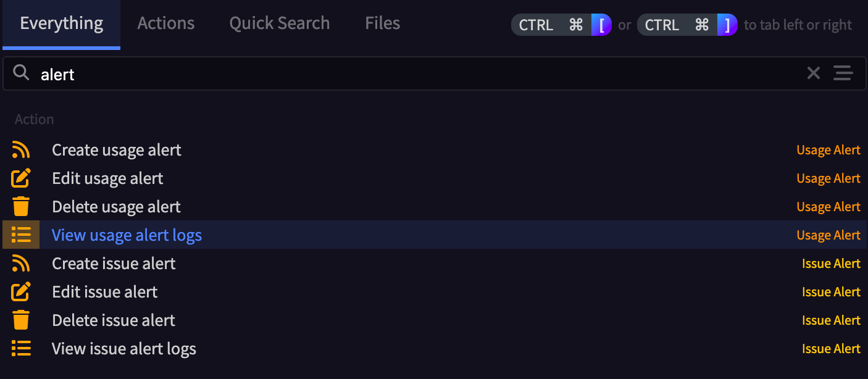
Task: Click the pencil icon beside Edit usage alert
Action: coord(21,178)
